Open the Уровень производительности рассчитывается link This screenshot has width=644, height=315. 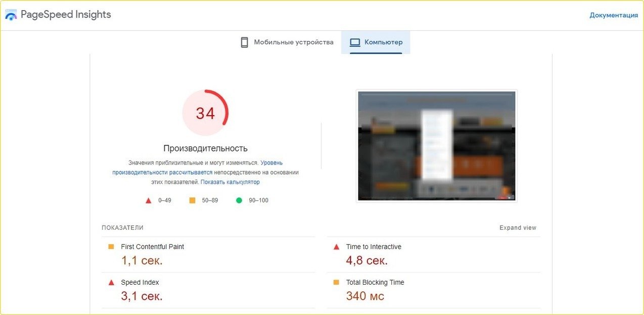coord(198,168)
